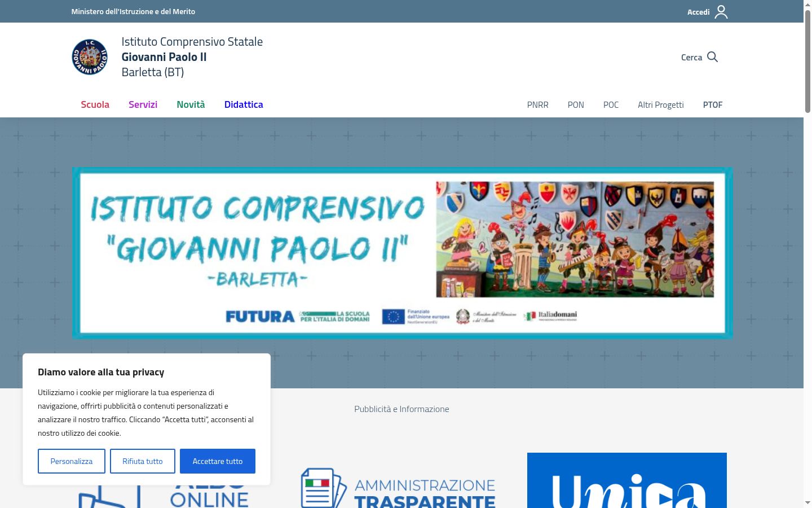Go to the POC page
The width and height of the screenshot is (812, 508).
coord(611,105)
